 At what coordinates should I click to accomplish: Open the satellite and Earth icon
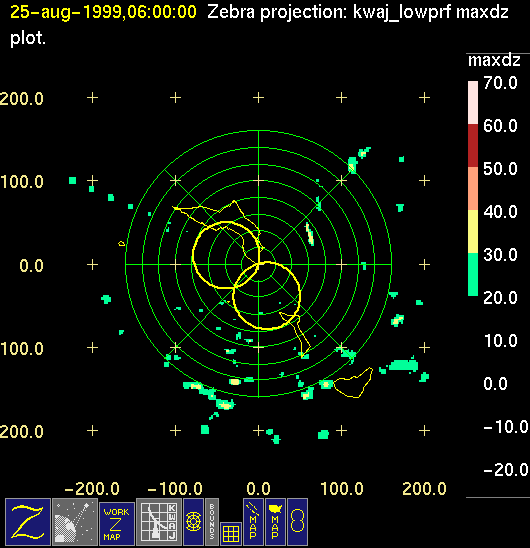click(74, 522)
